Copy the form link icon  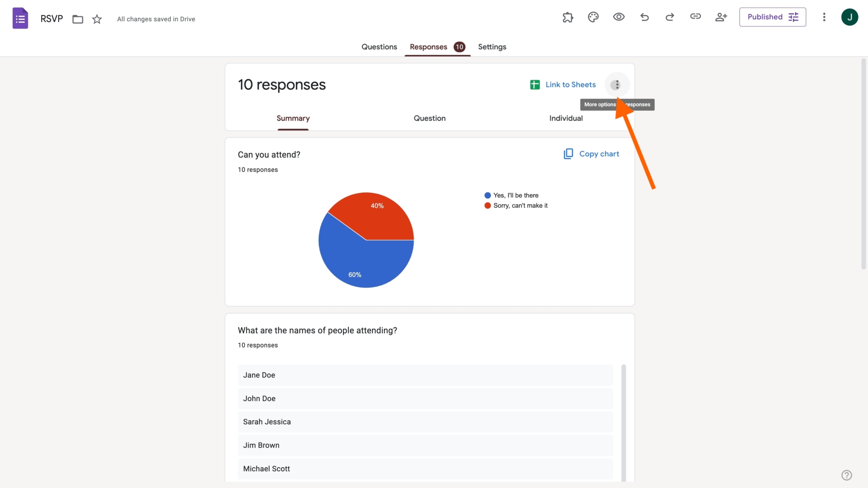(696, 17)
